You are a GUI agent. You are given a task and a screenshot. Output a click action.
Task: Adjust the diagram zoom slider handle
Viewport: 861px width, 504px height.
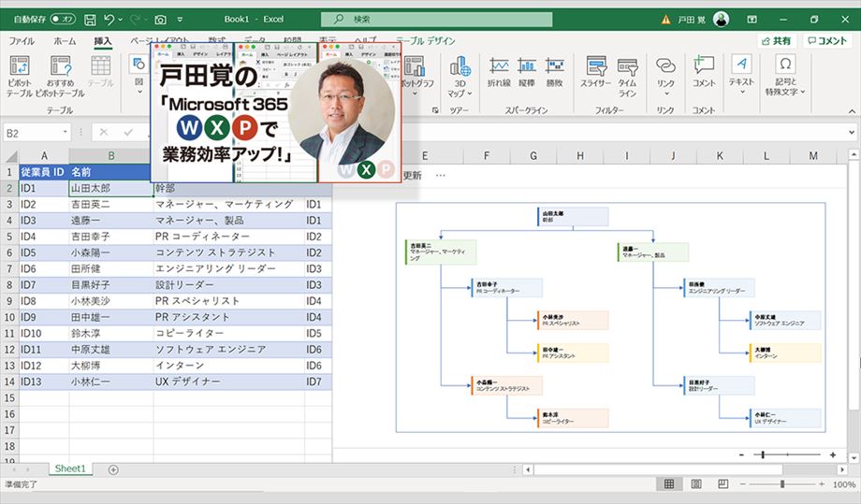tap(763, 454)
